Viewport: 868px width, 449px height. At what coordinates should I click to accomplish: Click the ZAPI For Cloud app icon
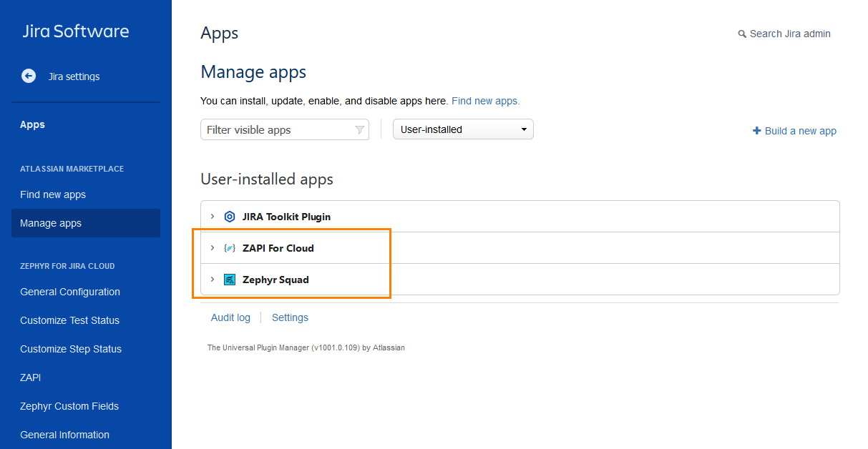pyautogui.click(x=229, y=248)
